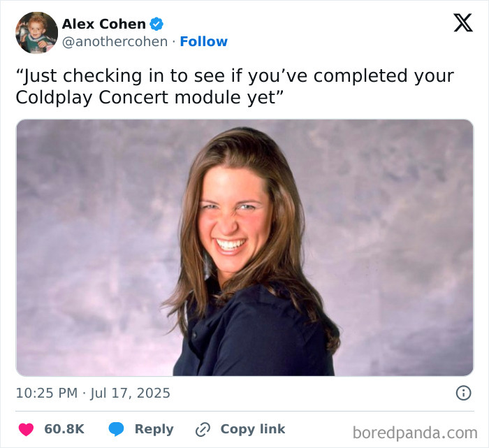The height and width of the screenshot is (448, 489).
Task: Click the 10:25 PM time stamp
Action: 47,393
